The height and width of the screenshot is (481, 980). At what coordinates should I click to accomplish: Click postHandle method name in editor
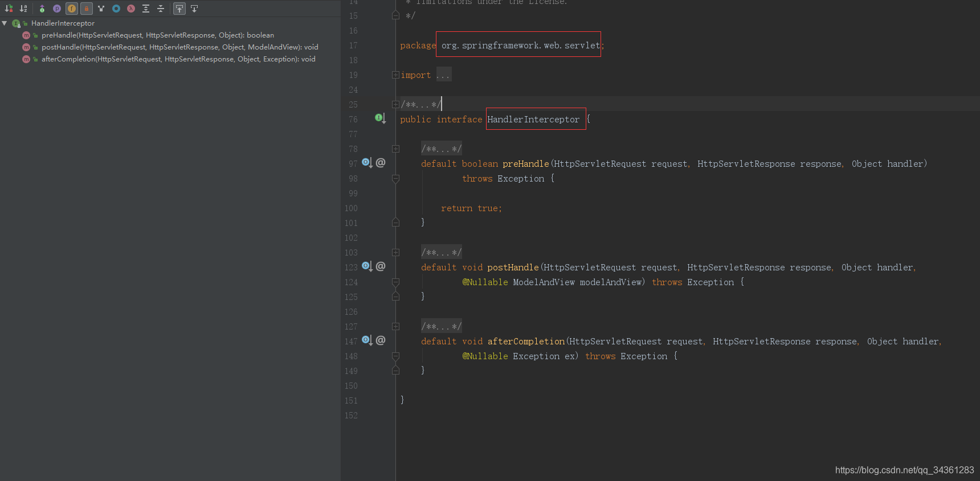(x=513, y=267)
